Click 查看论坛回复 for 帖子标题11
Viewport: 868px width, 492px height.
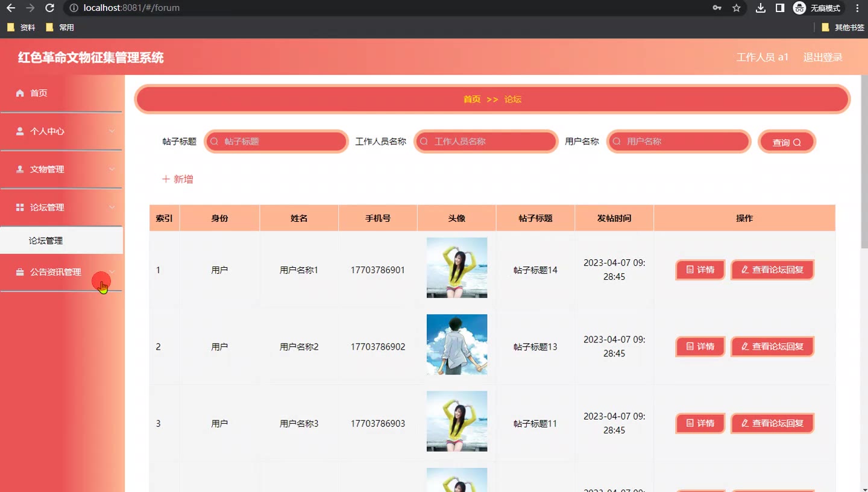pos(772,423)
